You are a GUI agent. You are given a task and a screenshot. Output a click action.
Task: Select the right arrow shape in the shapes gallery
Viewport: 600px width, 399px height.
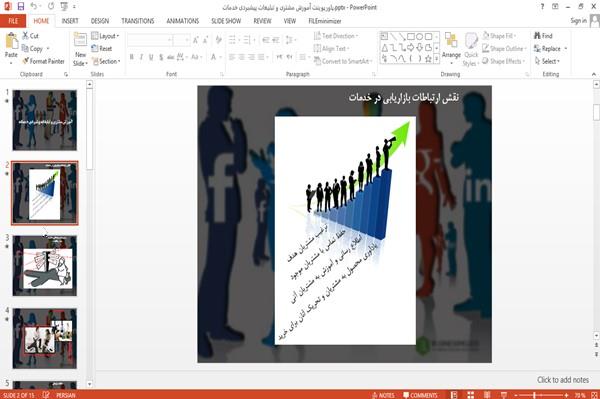point(411,47)
